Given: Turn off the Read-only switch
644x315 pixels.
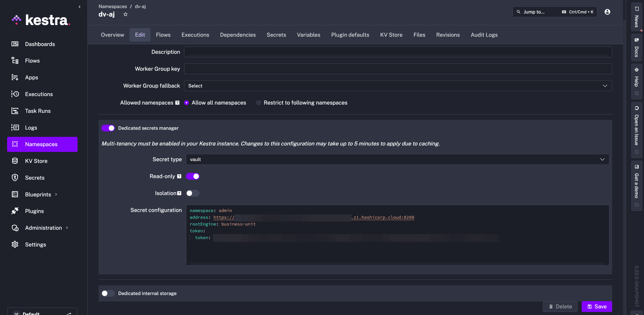Looking at the screenshot, I should point(193,176).
